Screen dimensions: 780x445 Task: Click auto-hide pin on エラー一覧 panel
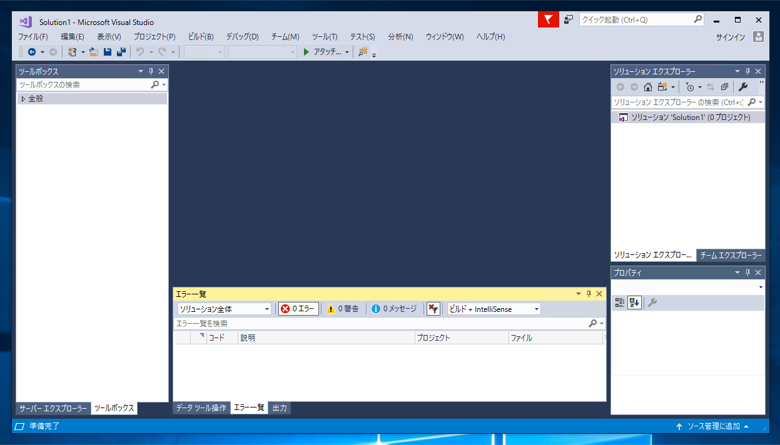pyautogui.click(x=589, y=294)
